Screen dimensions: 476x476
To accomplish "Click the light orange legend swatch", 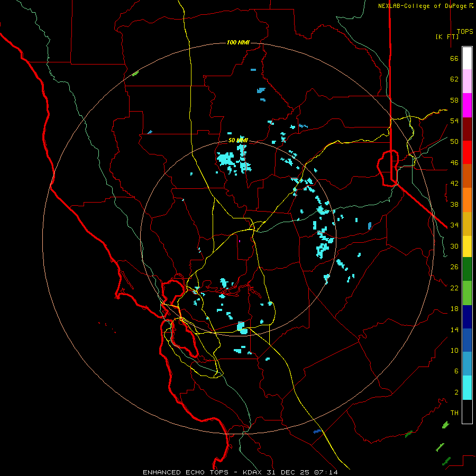I will (x=467, y=200).
